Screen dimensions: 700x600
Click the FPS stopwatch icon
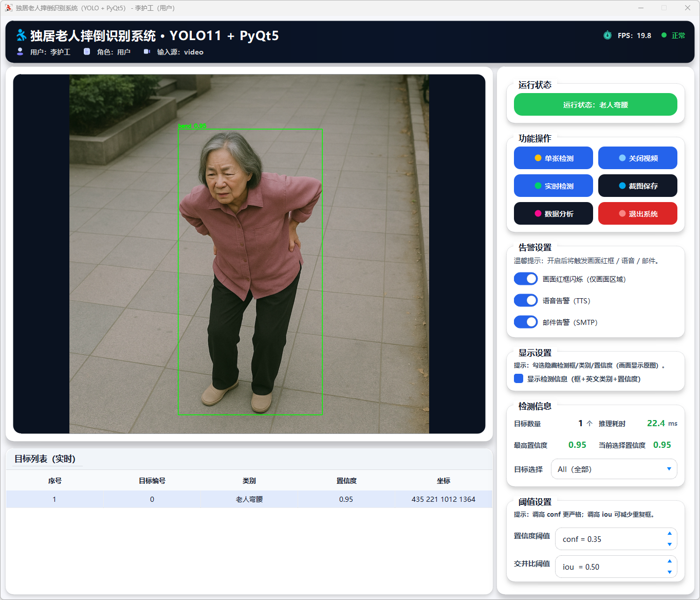607,35
